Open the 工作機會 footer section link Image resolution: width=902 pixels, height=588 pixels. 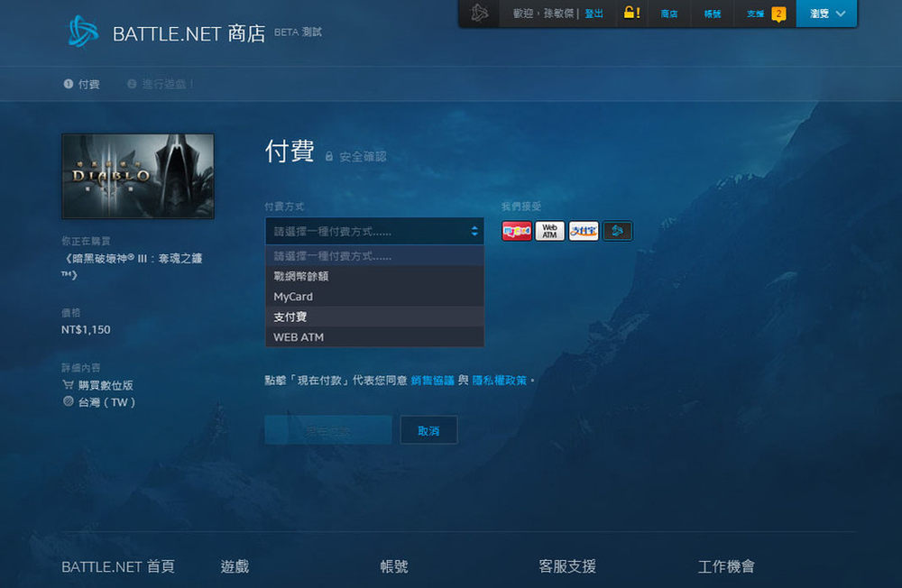tap(726, 566)
